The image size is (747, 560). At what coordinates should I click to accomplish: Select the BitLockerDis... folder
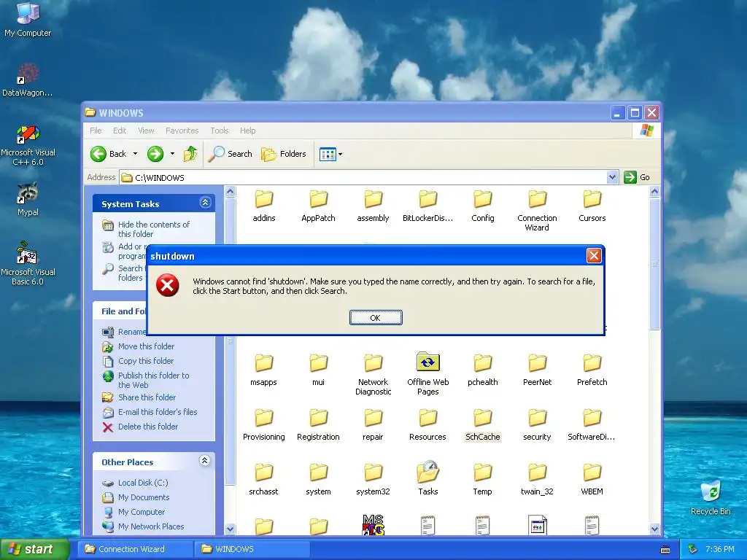[427, 206]
